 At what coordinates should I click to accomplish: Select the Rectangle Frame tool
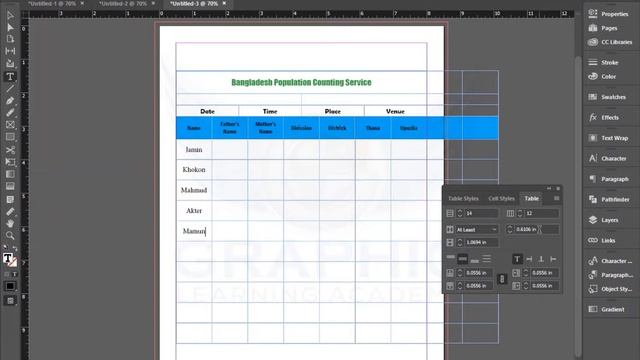(10, 125)
